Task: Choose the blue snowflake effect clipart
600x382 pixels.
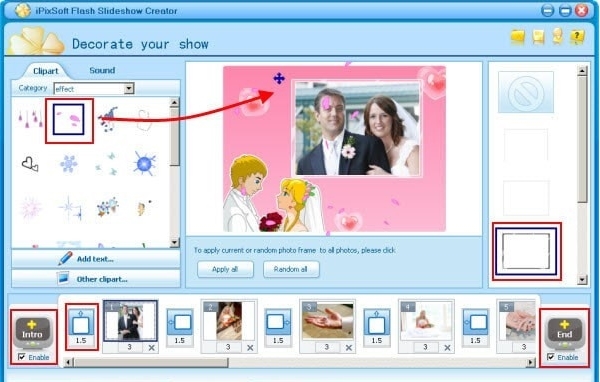Action: pyautogui.click(x=69, y=164)
